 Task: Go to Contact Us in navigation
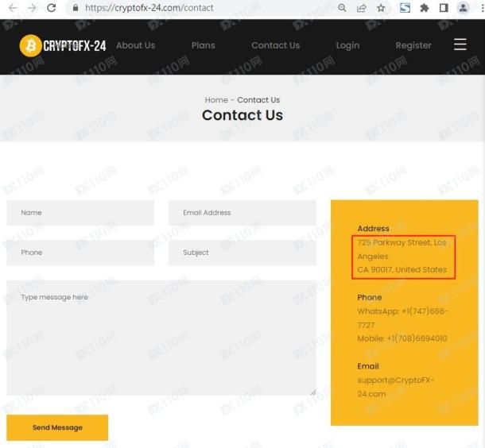pos(276,45)
